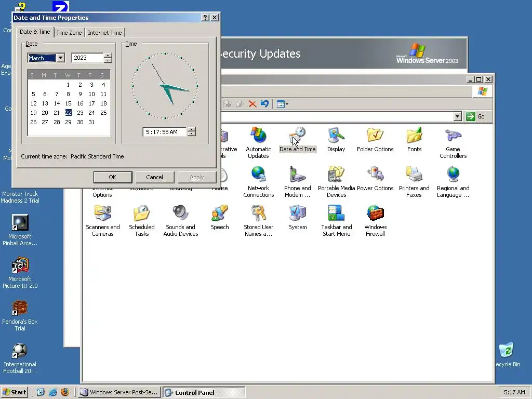Image resolution: width=532 pixels, height=399 pixels.
Task: Open Folder Options in Control Panel
Action: pyautogui.click(x=375, y=140)
